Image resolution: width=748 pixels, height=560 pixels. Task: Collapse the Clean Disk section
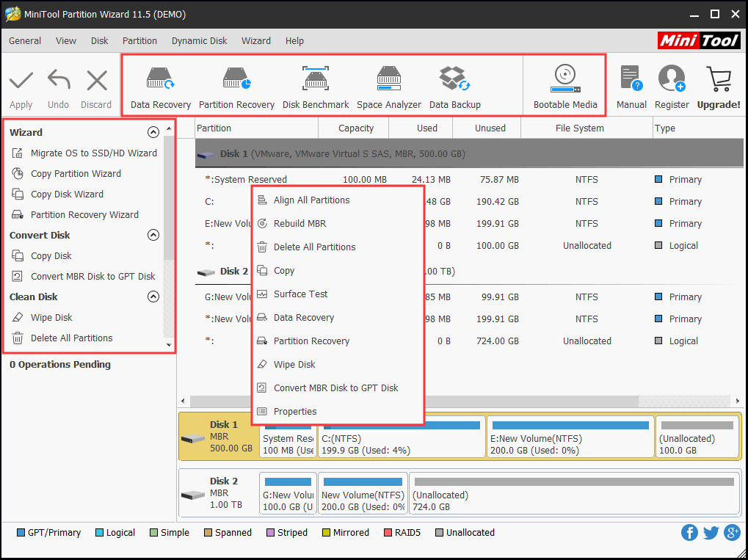point(153,297)
